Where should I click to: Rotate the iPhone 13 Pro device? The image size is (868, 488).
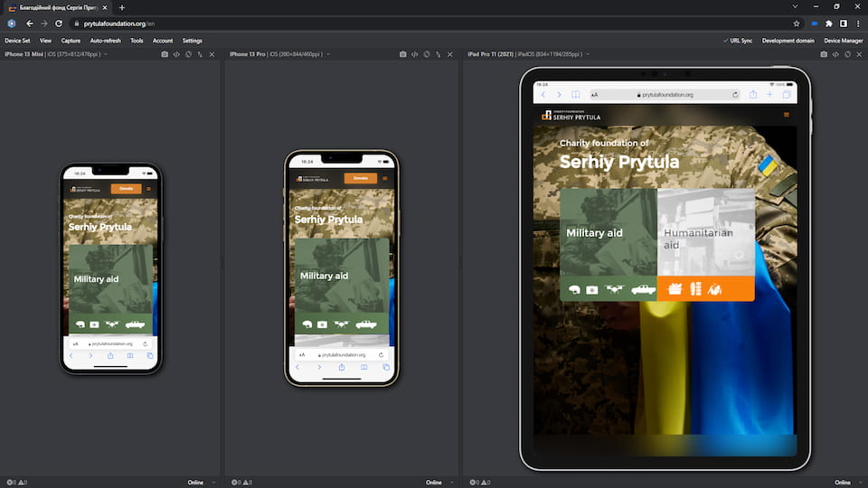coord(426,54)
